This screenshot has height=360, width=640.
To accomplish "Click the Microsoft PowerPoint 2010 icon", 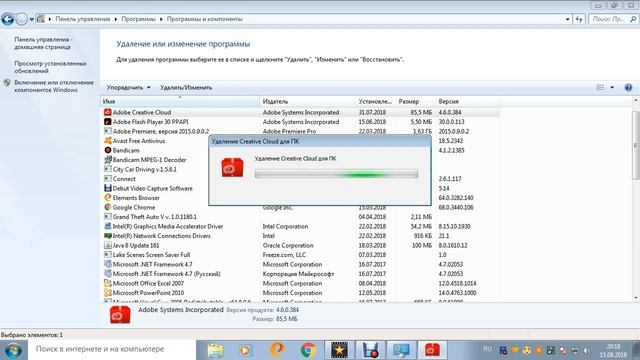I will click(x=107, y=293).
